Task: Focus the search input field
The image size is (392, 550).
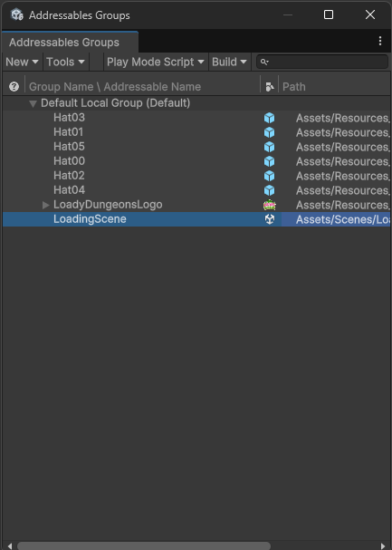Action: click(x=322, y=63)
